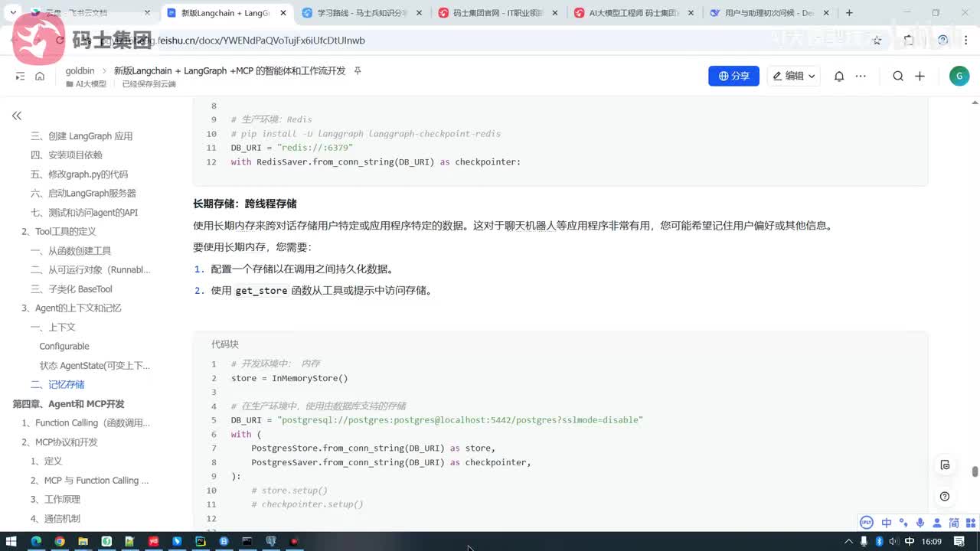Viewport: 980px width, 551px height.
Task: Search within the Feishu document
Action: 898,76
